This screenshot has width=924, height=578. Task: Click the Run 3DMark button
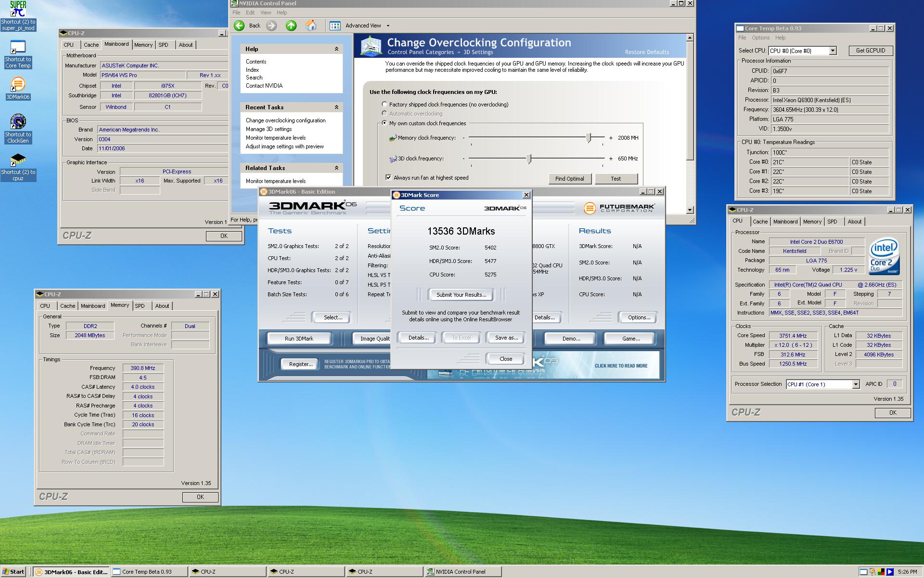click(299, 339)
